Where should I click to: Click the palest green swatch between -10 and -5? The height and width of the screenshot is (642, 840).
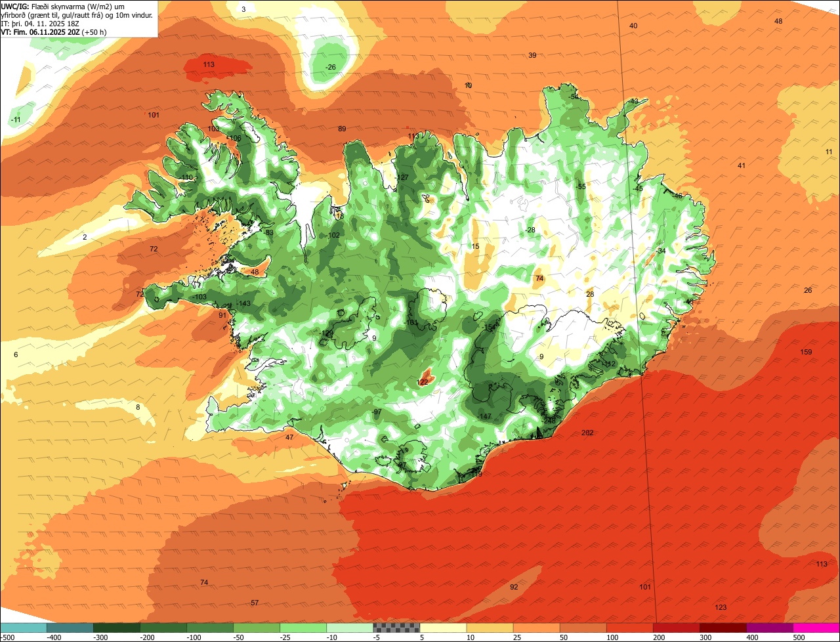350,628
